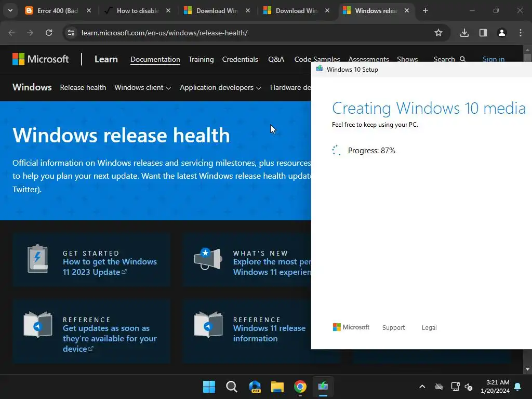Screen dimensions: 532x399
Task: Open tab search dropdown arrow
Action: (10, 10)
